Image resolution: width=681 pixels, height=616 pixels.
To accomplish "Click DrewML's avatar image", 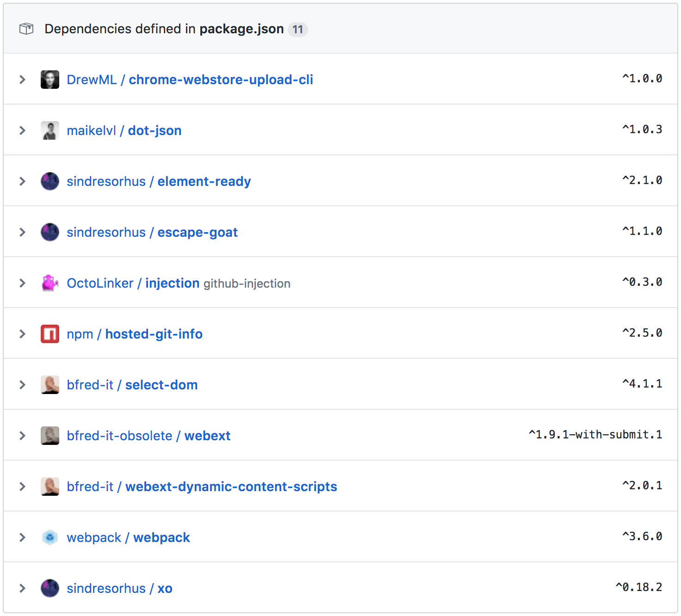I will click(50, 79).
